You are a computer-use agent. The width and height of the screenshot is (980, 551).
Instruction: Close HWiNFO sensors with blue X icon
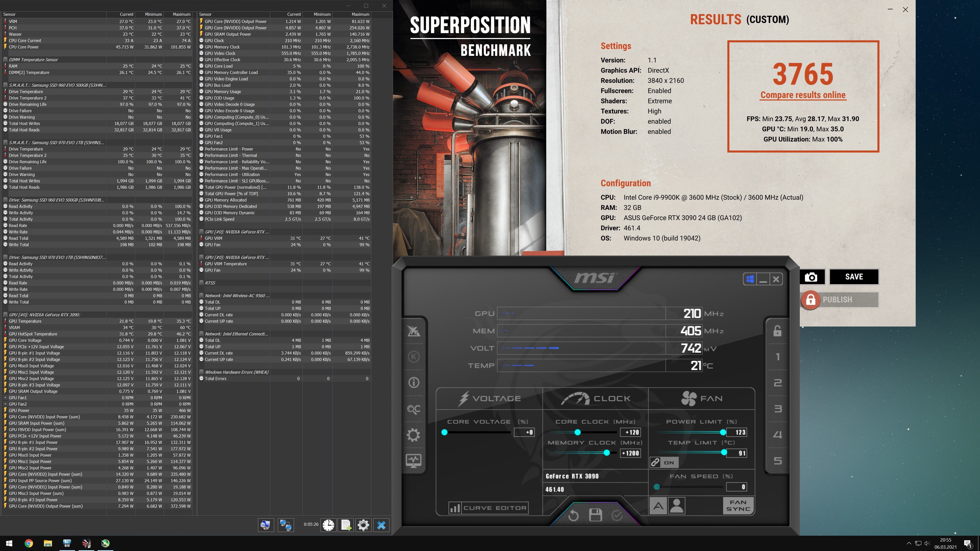click(381, 525)
